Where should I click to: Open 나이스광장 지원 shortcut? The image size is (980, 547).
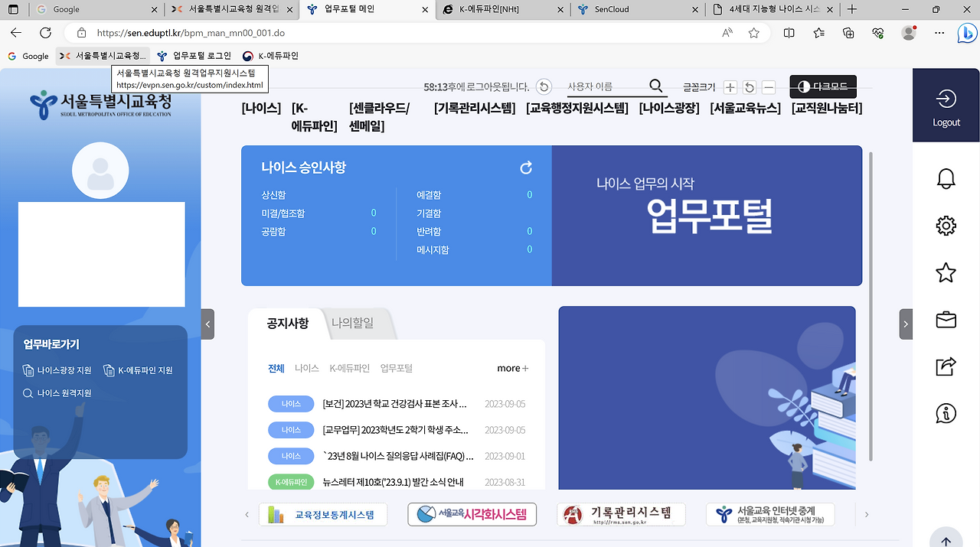(x=57, y=370)
